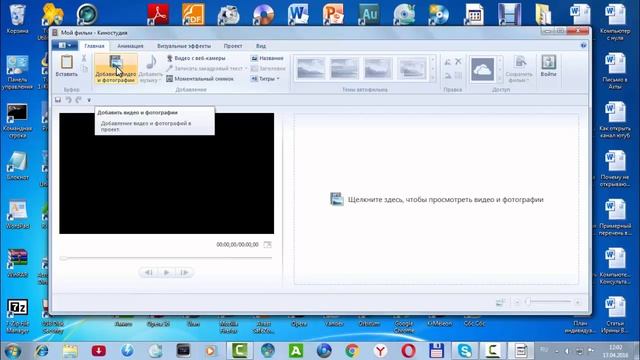Click the Заголовок caption button
The width and height of the screenshot is (640, 360).
point(268,69)
